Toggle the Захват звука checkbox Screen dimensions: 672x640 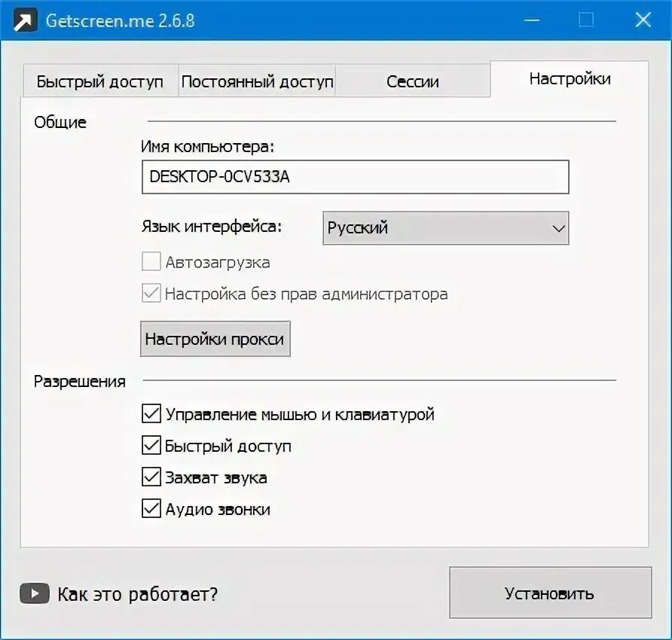pos(151,477)
